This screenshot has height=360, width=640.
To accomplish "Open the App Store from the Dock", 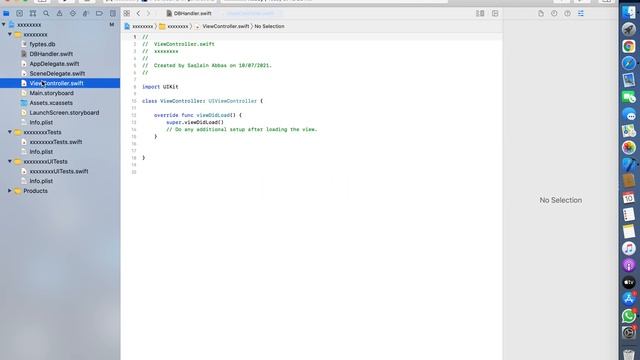I will click(629, 299).
